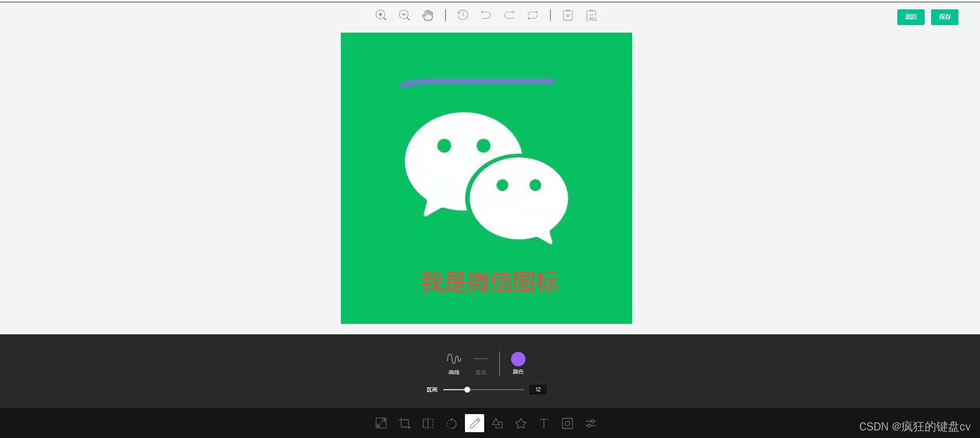Click the green 返回 back button

pos(911,17)
